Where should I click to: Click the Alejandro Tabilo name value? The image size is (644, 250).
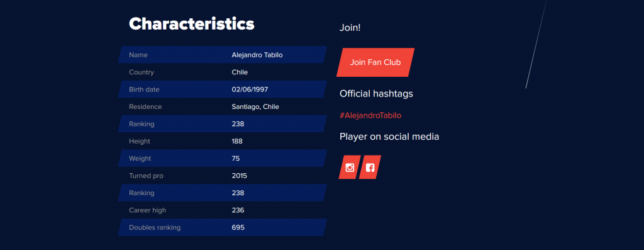pyautogui.click(x=257, y=55)
